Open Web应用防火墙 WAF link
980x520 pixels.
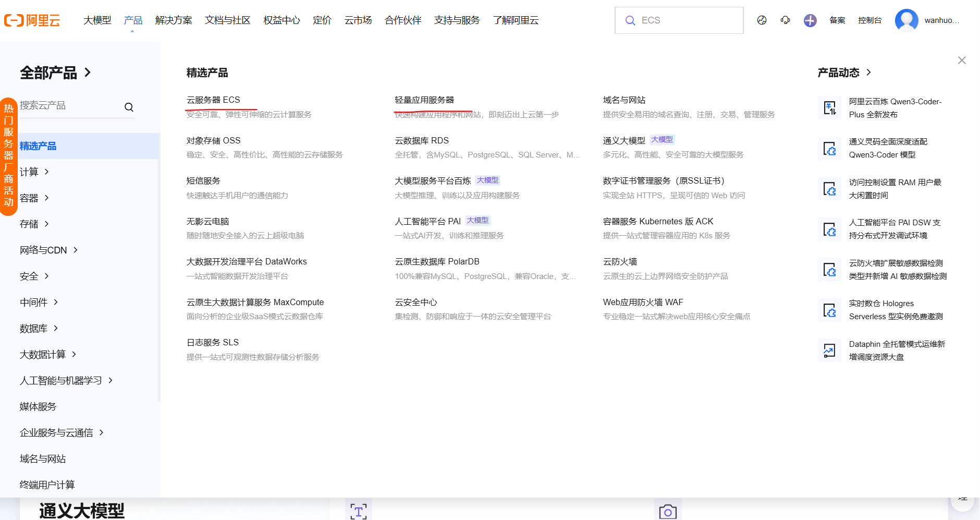point(643,302)
